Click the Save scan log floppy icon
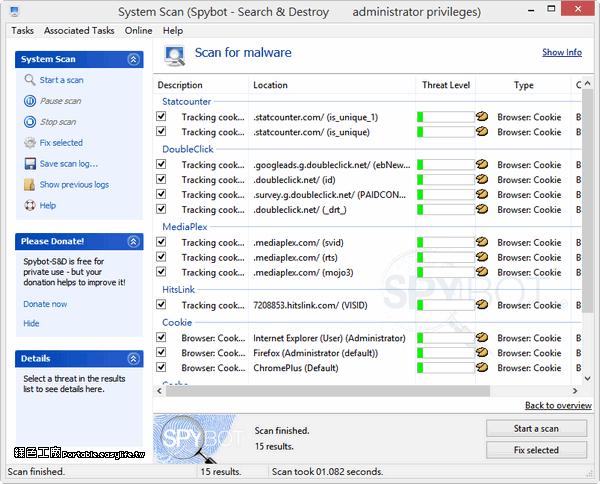600x484 pixels. [30, 163]
